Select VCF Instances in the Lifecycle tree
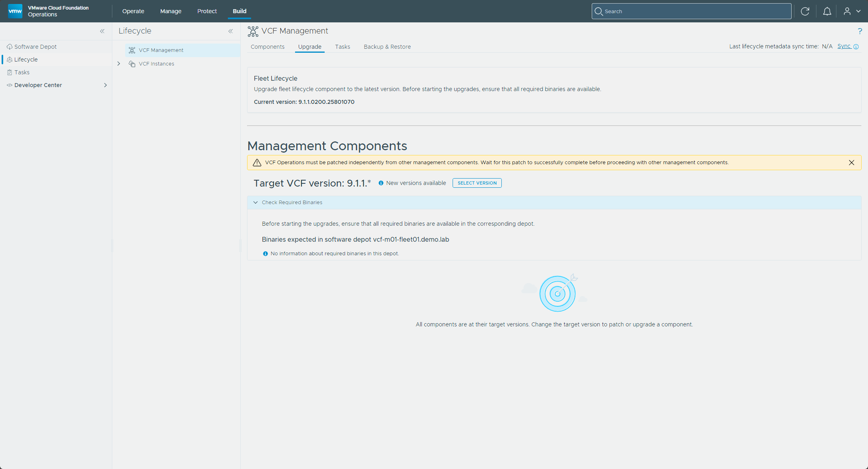This screenshot has height=469, width=868. pyautogui.click(x=156, y=64)
